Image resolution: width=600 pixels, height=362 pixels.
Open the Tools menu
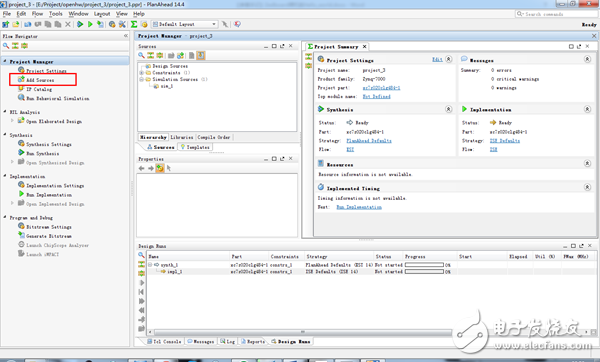tap(55, 14)
